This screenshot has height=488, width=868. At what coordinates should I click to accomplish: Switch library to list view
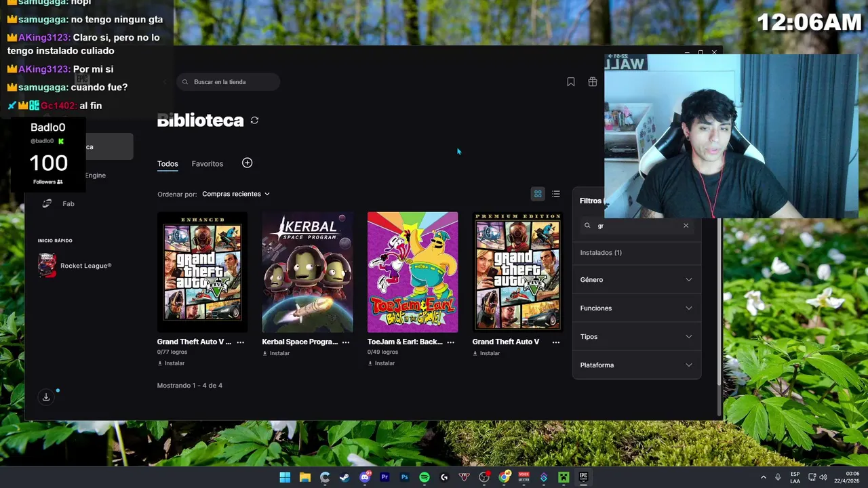click(x=556, y=194)
